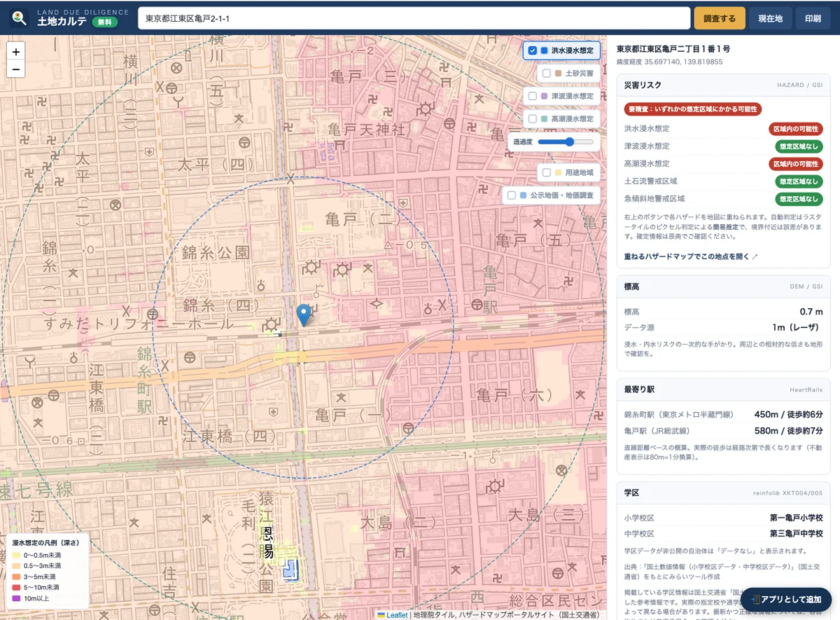Click 第三亀戸中学校 school name
The height and width of the screenshot is (620, 840).
tap(796, 535)
